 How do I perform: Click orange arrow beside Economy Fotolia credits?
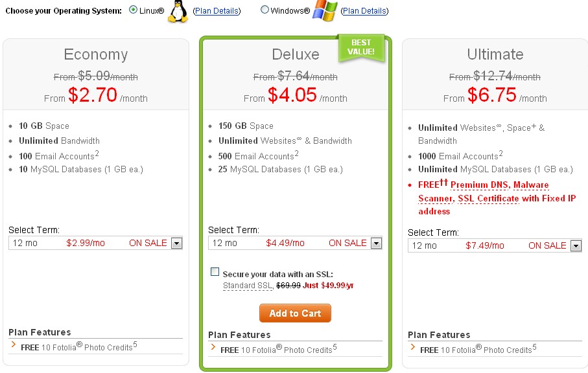coord(13,346)
